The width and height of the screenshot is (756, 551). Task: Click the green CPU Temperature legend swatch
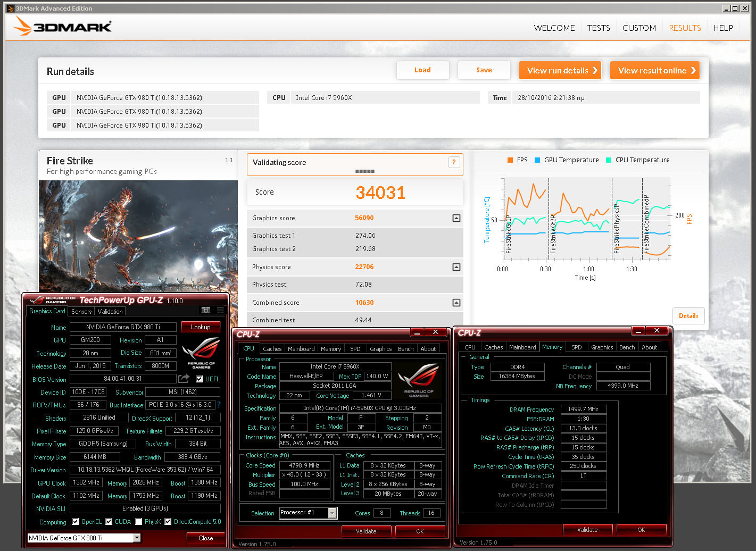(609, 160)
